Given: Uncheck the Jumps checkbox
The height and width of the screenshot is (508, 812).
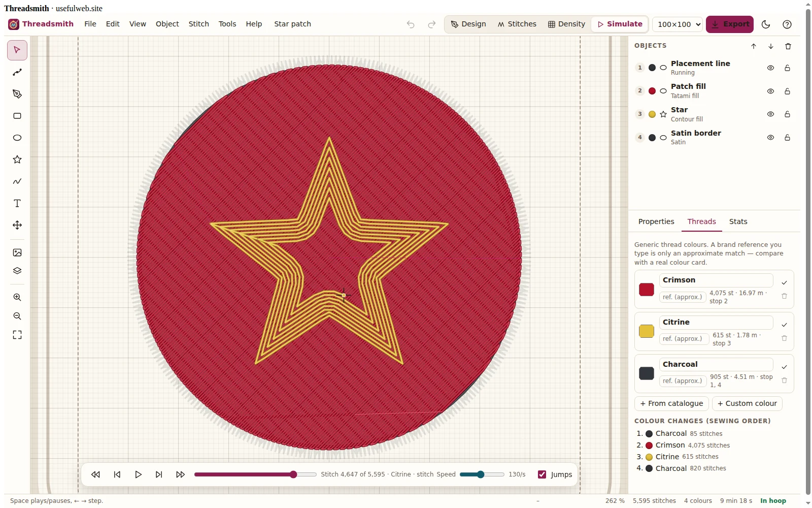Looking at the screenshot, I should (542, 474).
